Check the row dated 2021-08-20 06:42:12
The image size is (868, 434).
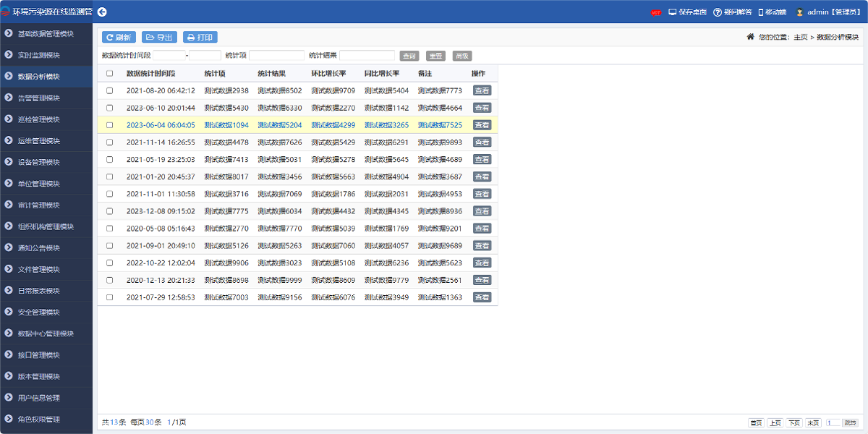pyautogui.click(x=110, y=90)
